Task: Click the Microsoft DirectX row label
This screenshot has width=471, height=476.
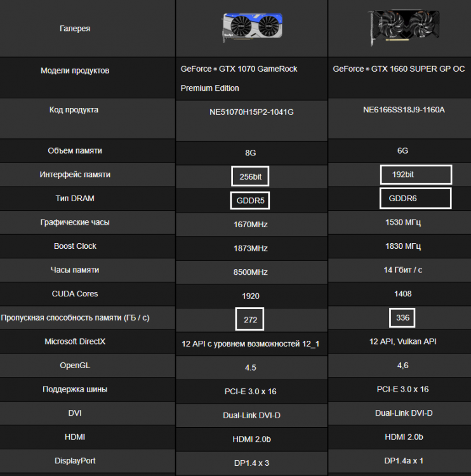Action: pyautogui.click(x=75, y=341)
